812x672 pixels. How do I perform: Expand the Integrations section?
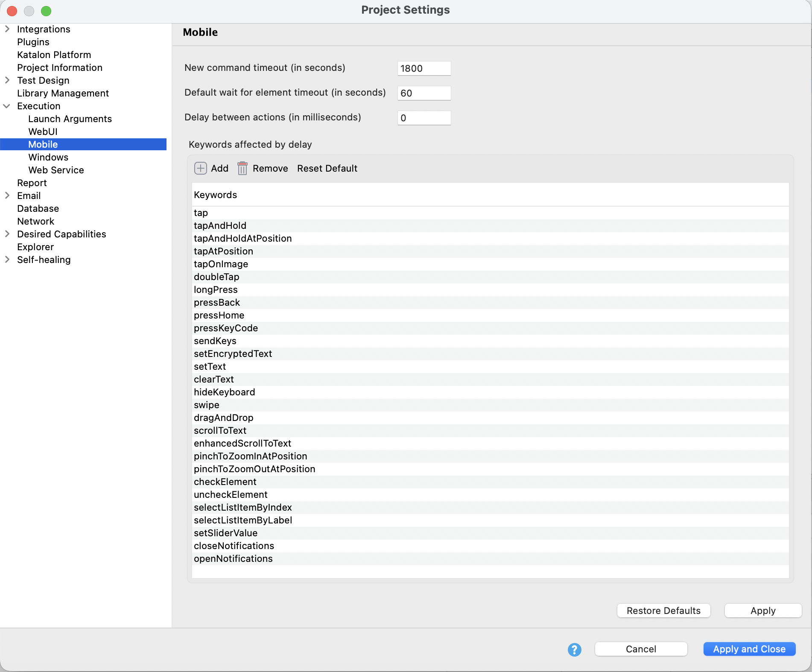pyautogui.click(x=7, y=29)
